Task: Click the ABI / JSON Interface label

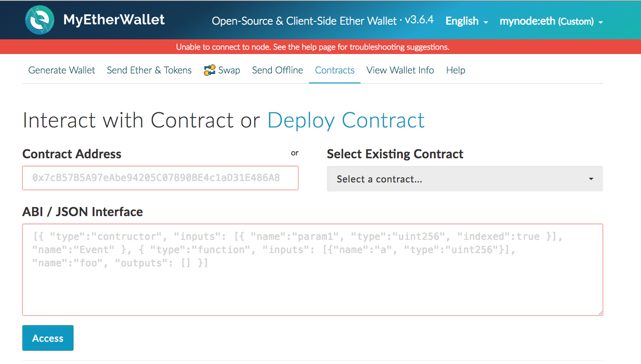Action: click(83, 212)
